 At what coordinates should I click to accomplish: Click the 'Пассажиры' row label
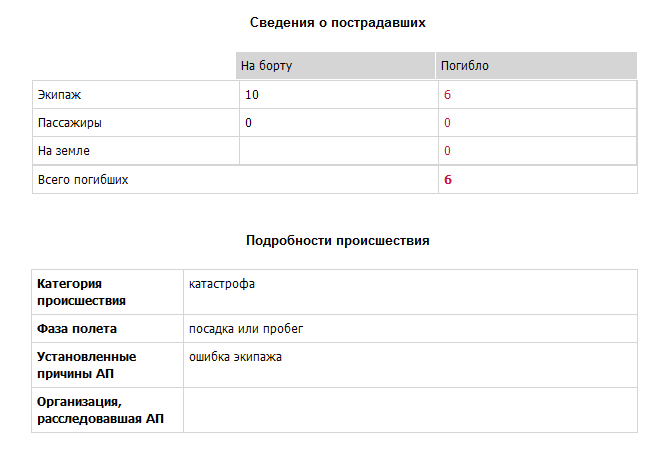coord(69,123)
